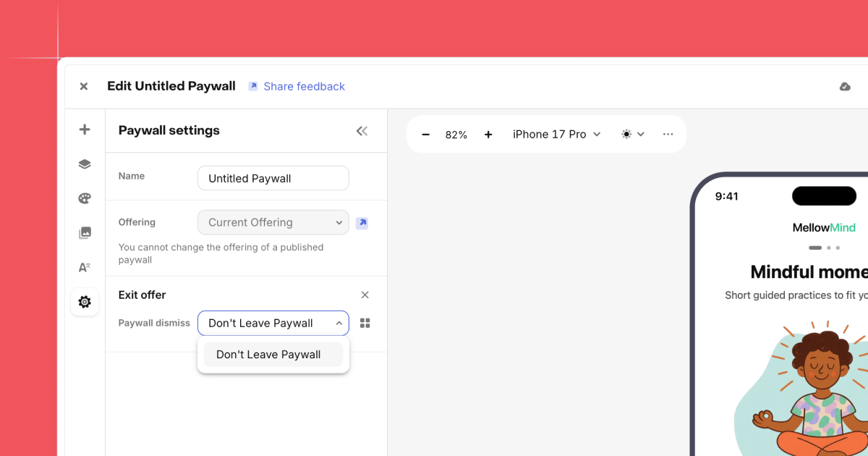This screenshot has height=456, width=868.
Task: Click the MellowMind logo in preview
Action: pyautogui.click(x=824, y=227)
